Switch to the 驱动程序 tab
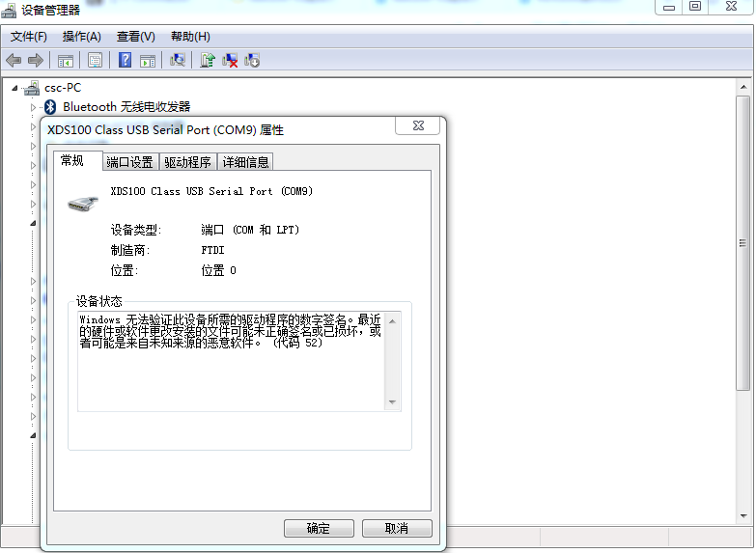The height and width of the screenshot is (553, 756). (x=187, y=162)
